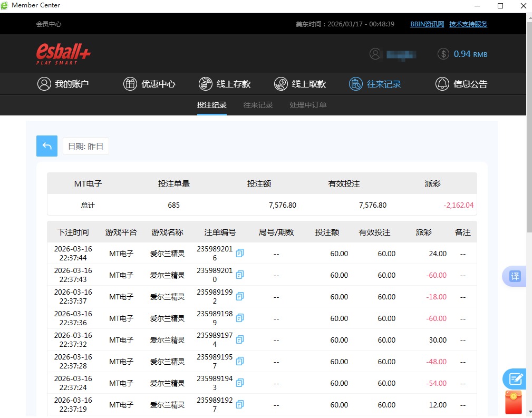Open the 技术支持服务 support link

click(468, 24)
